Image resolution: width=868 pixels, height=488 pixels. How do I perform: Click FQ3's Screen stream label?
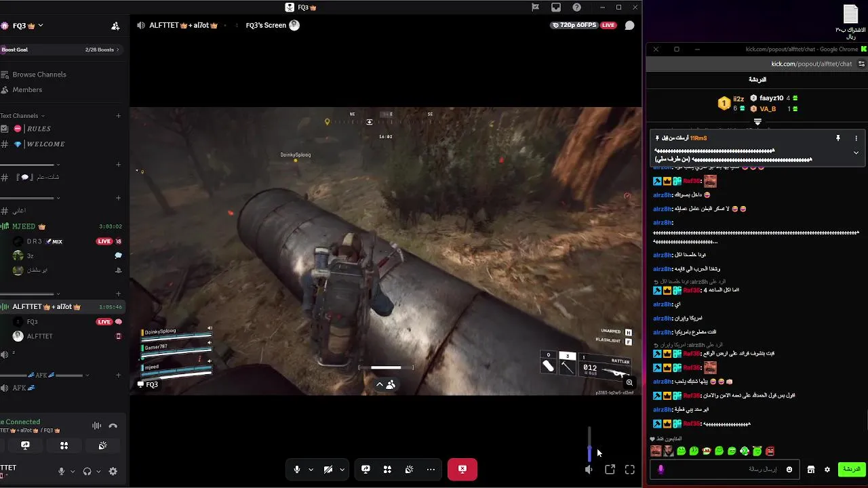266,25
